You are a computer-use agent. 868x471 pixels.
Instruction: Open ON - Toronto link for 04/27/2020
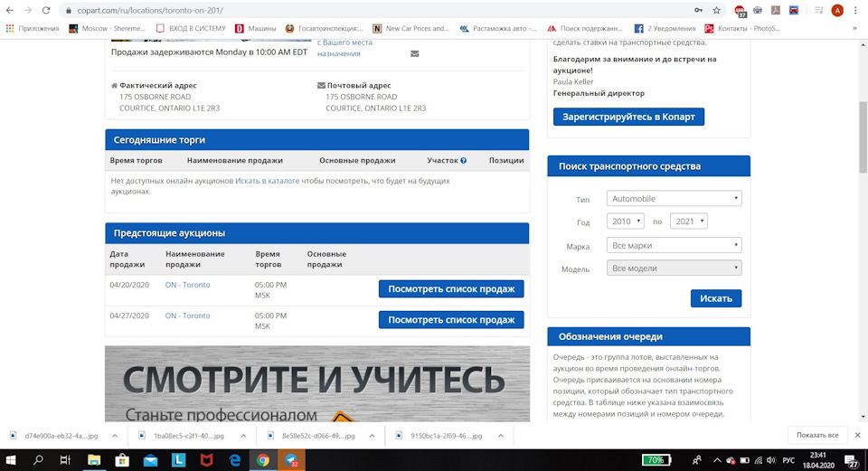coord(188,316)
